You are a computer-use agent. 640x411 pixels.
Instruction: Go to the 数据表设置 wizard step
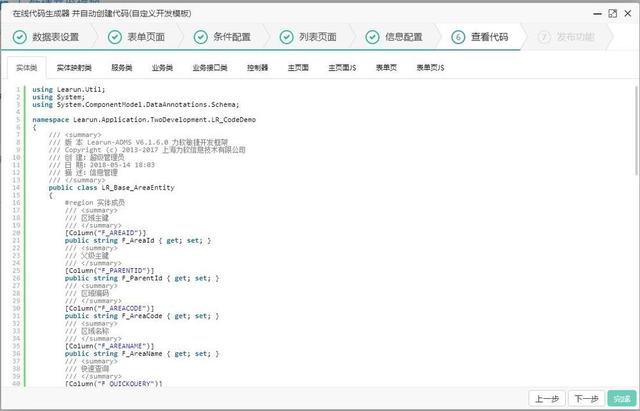pos(48,37)
